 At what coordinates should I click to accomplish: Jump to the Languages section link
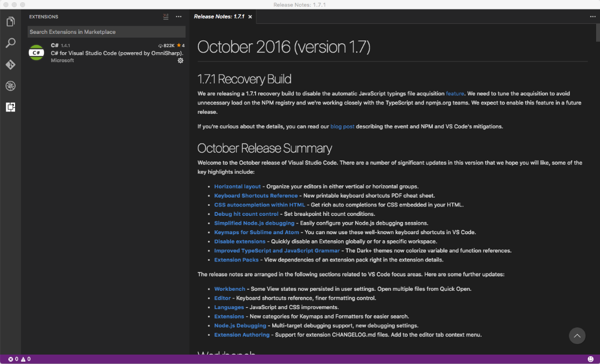coord(229,307)
